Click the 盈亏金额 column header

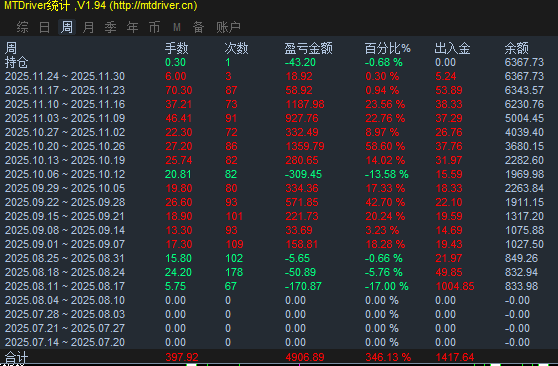coord(309,48)
